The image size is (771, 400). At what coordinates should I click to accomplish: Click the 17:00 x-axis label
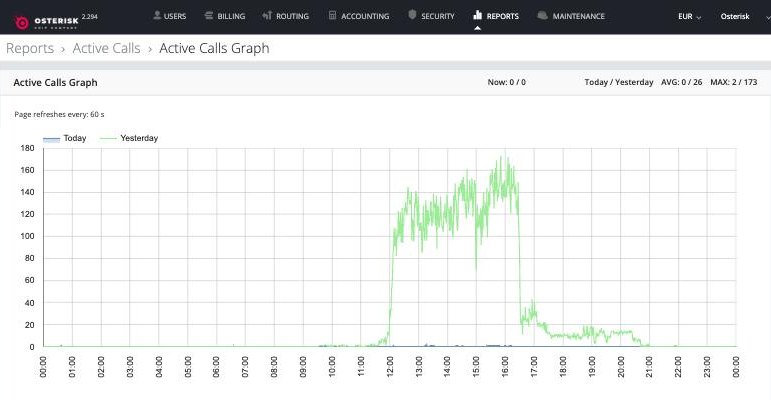[x=534, y=367]
